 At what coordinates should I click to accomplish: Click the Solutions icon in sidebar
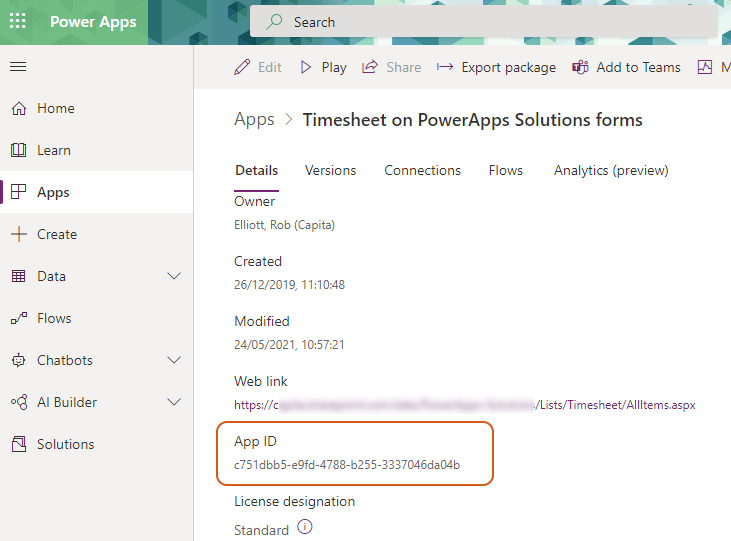[19, 444]
